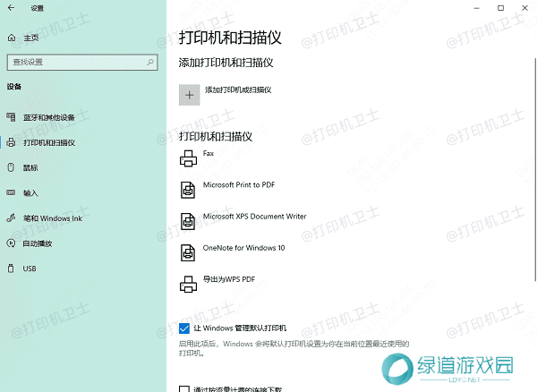The image size is (537, 392).
Task: Click the OneNote for Windows 10 icon
Action: pos(188,253)
